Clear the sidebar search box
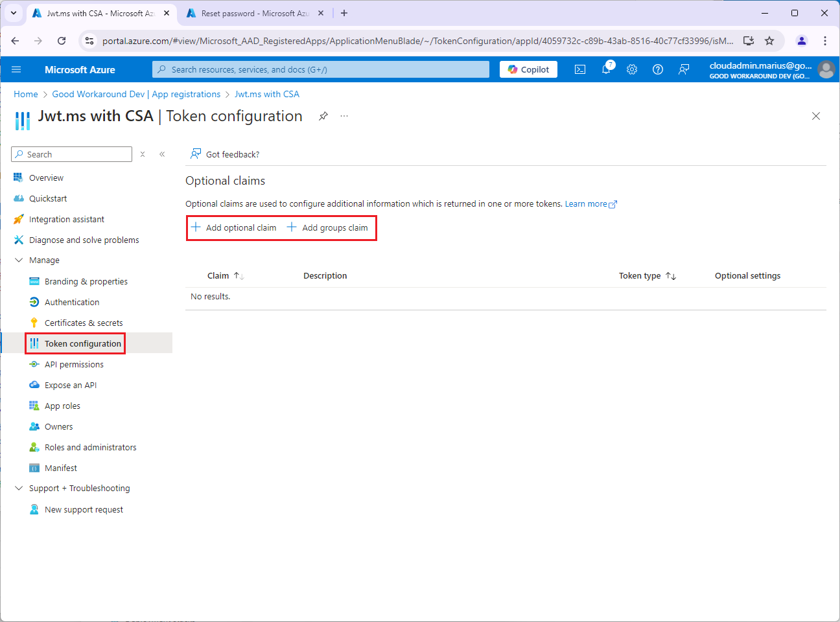The width and height of the screenshot is (840, 622). (143, 154)
